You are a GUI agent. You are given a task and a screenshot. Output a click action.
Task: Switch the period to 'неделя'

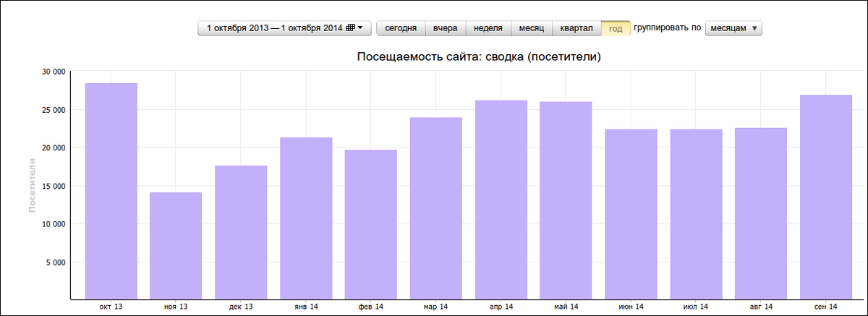click(x=488, y=28)
